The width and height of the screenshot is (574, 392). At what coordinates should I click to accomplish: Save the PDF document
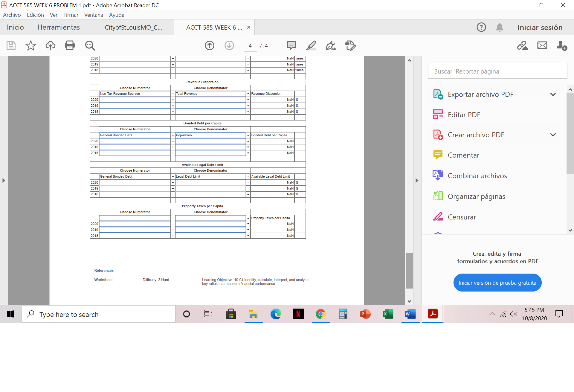pos(11,45)
